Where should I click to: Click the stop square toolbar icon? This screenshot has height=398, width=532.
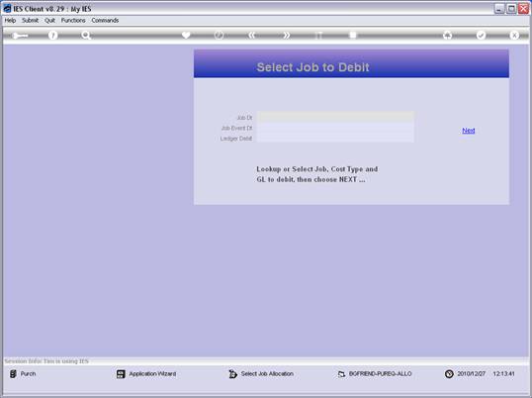(x=353, y=35)
